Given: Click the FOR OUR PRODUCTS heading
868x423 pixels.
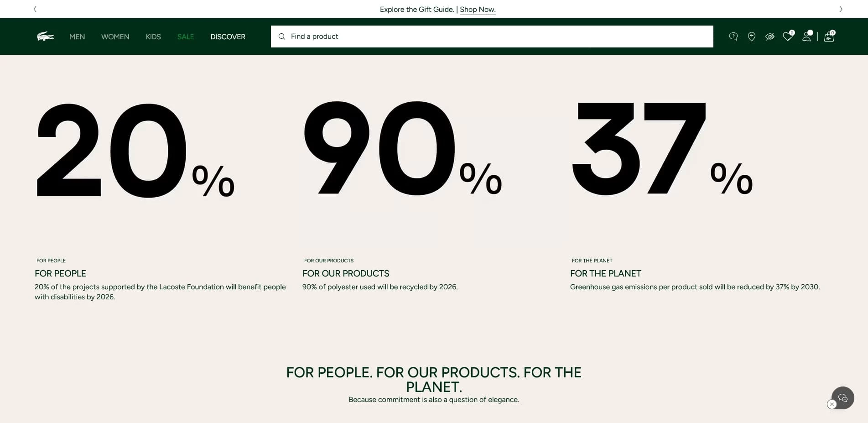Looking at the screenshot, I should [x=346, y=273].
